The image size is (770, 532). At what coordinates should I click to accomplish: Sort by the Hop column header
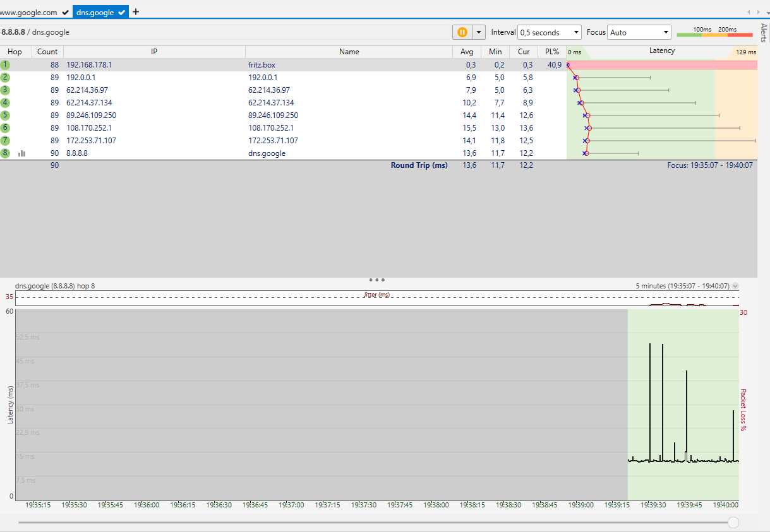pos(15,52)
